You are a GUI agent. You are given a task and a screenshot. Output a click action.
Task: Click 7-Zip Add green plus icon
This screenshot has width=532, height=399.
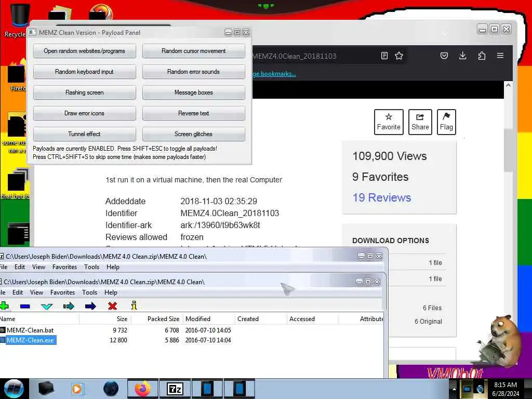(4, 306)
